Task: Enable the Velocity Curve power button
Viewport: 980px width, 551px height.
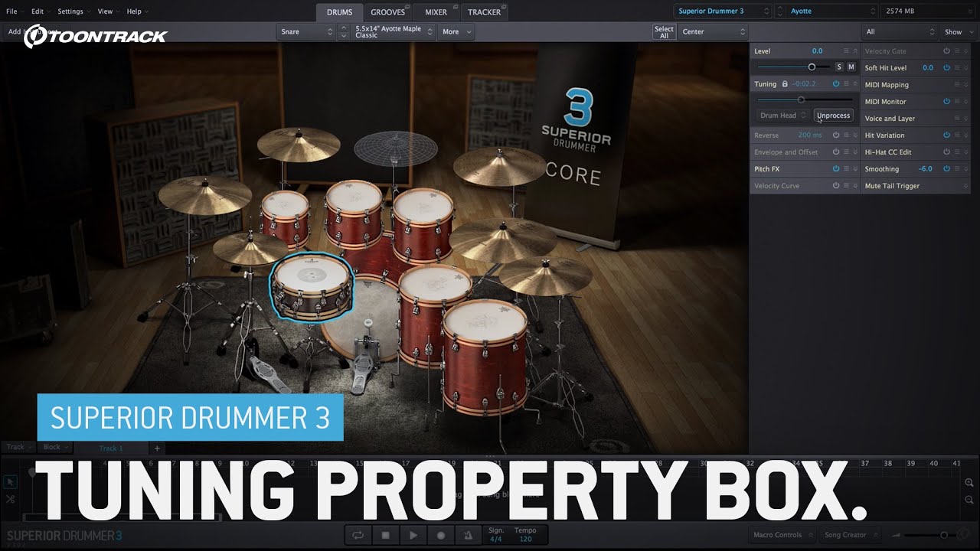Action: [x=836, y=186]
